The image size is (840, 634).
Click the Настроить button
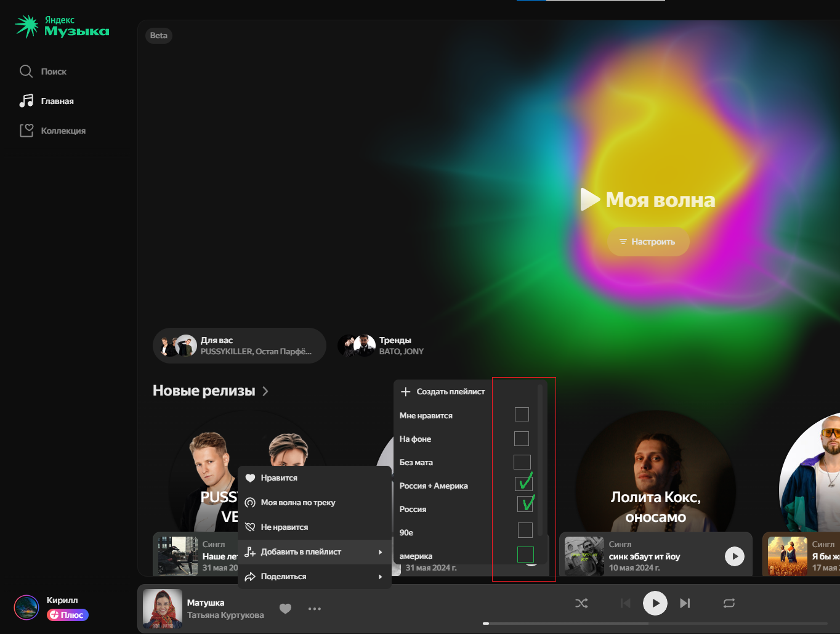click(x=648, y=242)
